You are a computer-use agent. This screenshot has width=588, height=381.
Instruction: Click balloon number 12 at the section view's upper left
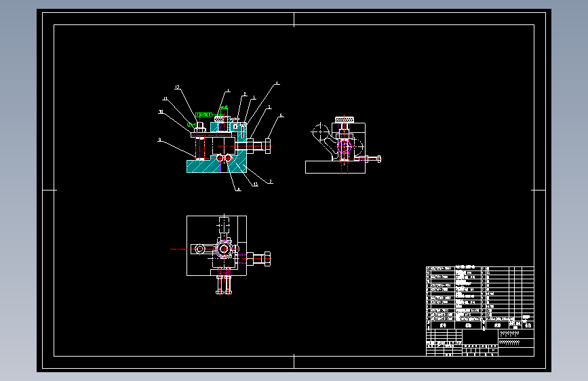(x=177, y=87)
